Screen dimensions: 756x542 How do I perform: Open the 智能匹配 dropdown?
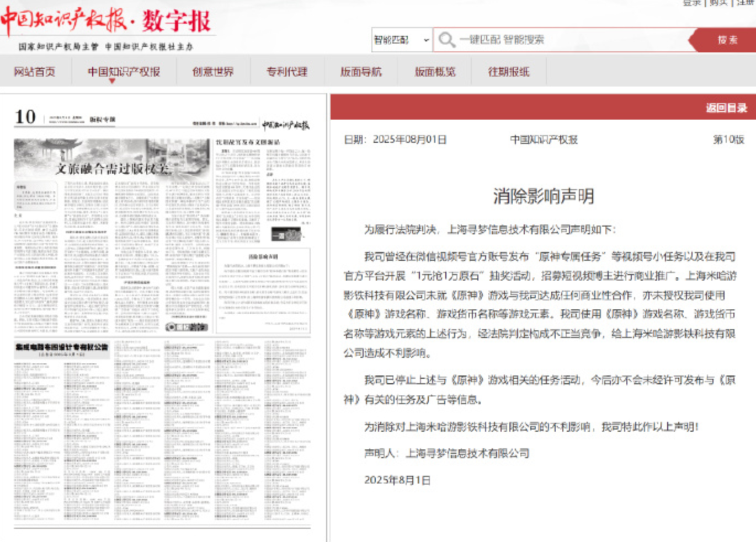point(402,40)
